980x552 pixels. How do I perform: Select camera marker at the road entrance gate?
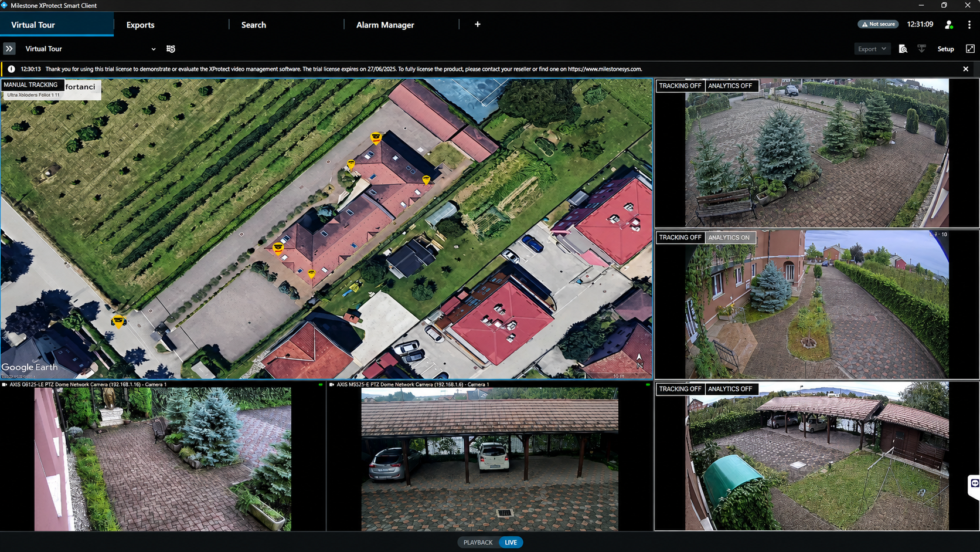118,321
